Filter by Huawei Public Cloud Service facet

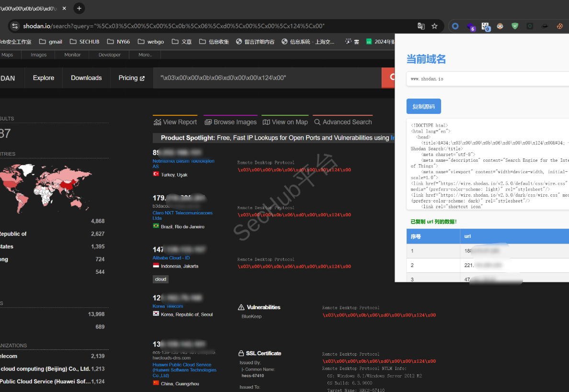(x=52, y=381)
